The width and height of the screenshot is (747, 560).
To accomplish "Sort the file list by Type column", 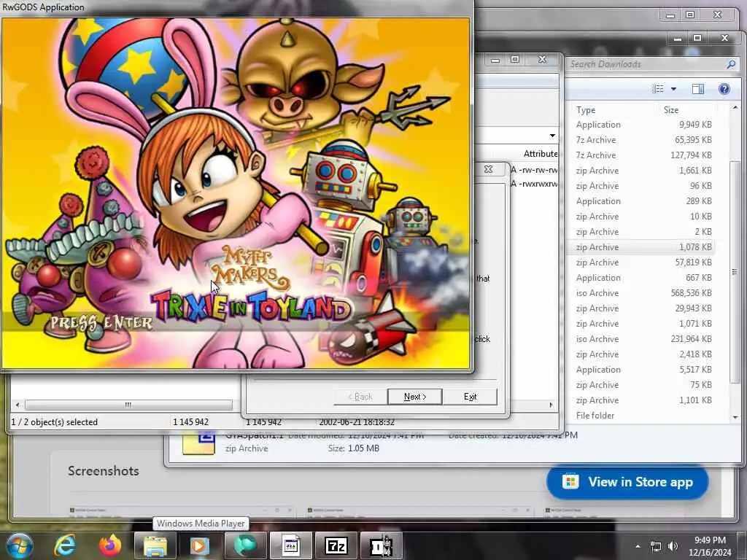I will (x=614, y=110).
